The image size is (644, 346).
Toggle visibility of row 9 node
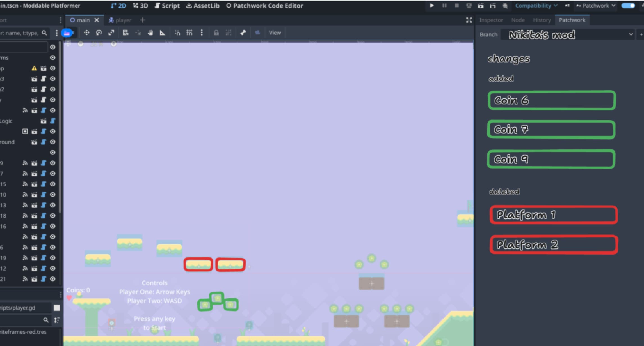(x=52, y=163)
